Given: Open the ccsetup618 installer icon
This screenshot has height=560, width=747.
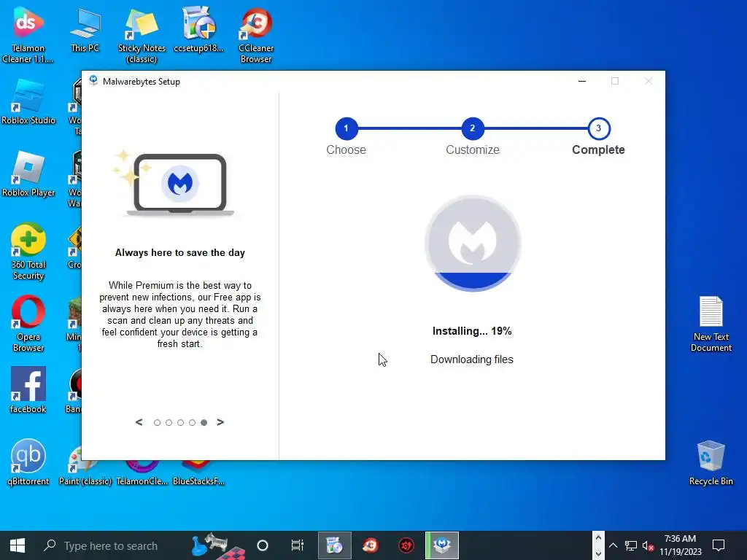Looking at the screenshot, I should [x=198, y=29].
